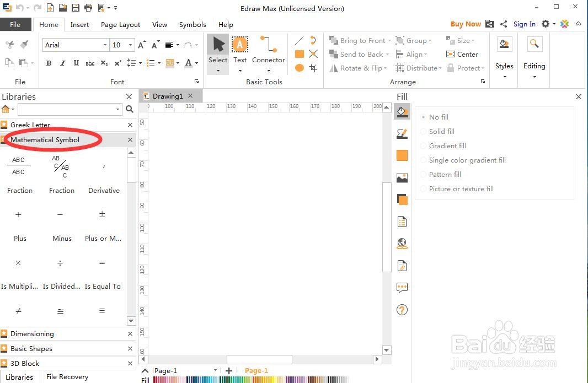588x383 pixels.
Task: Select Picture or texture fill
Action: tap(457, 188)
